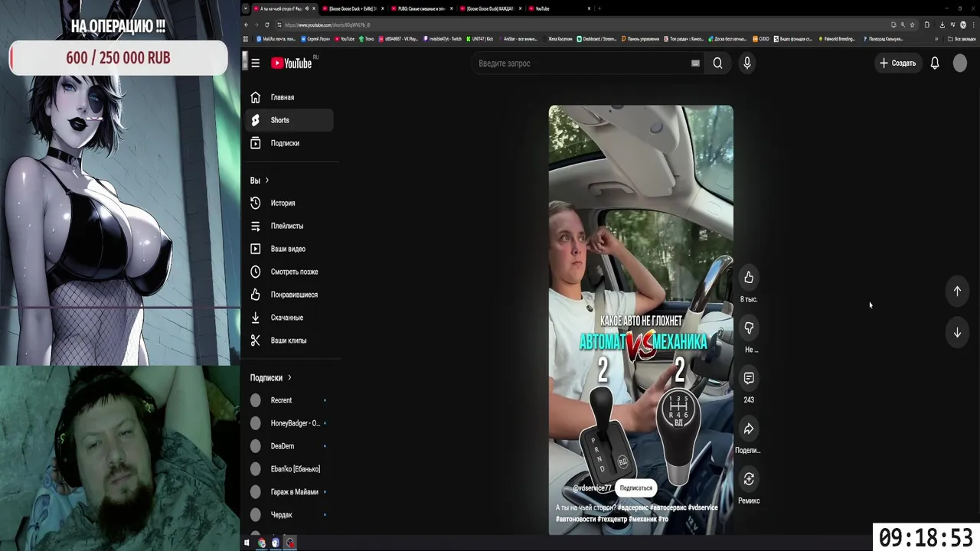
Task: Open a new browser tab
Action: tap(599, 8)
